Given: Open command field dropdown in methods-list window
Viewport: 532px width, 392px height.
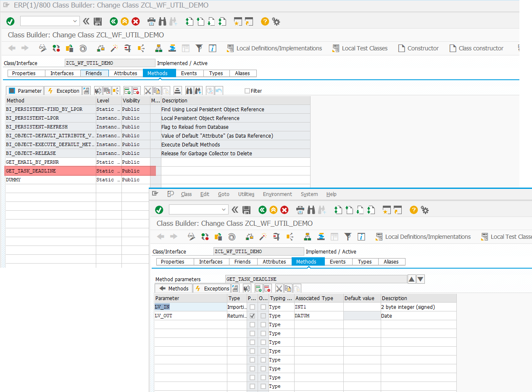Looking at the screenshot, I should [75, 21].
